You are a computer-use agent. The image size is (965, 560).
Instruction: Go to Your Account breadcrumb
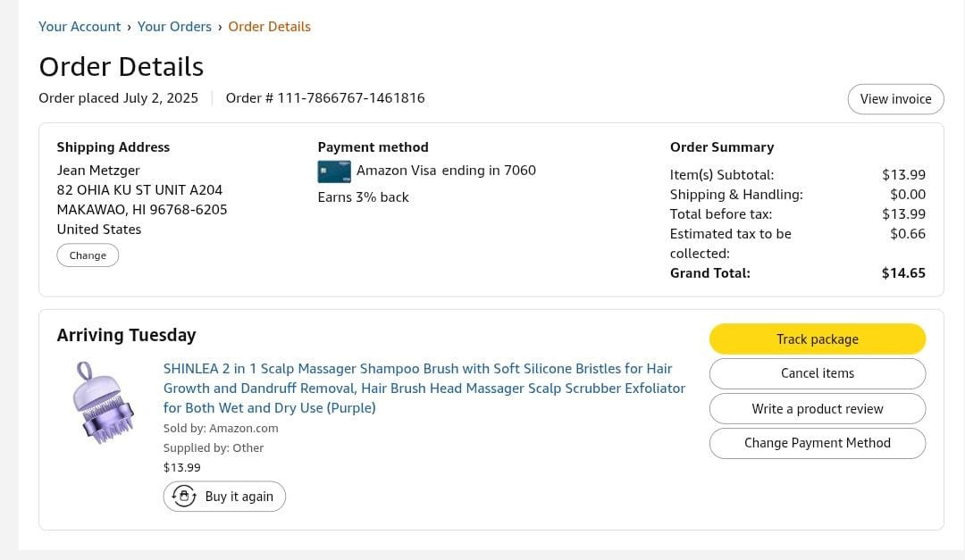[x=80, y=27]
